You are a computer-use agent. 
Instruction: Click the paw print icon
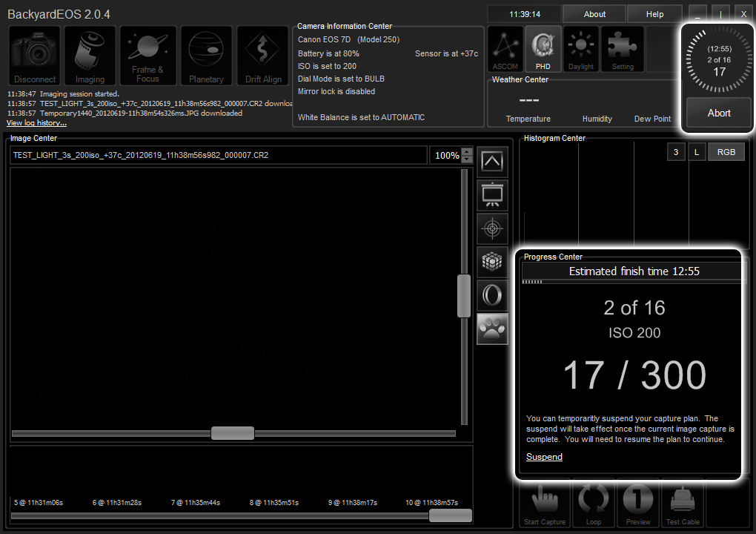pos(492,329)
